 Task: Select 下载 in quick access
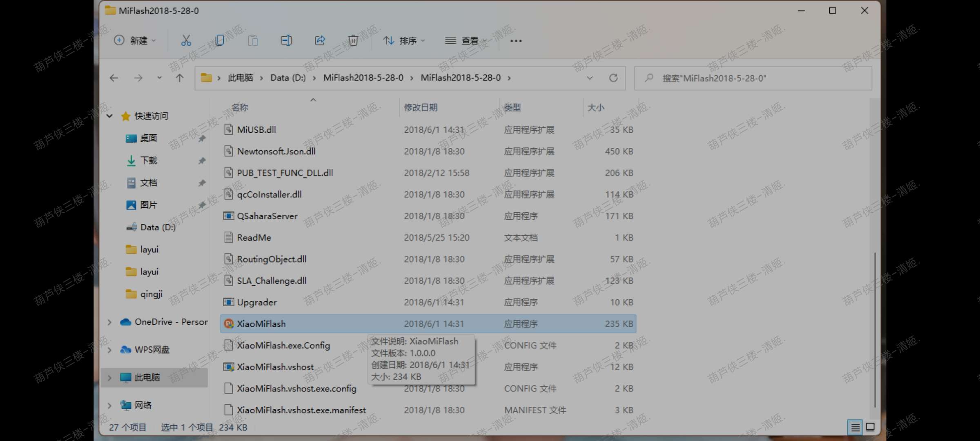tap(148, 160)
